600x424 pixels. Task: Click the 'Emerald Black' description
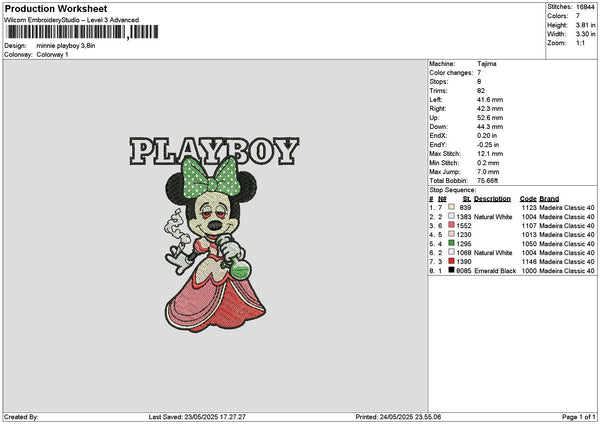pos(495,271)
